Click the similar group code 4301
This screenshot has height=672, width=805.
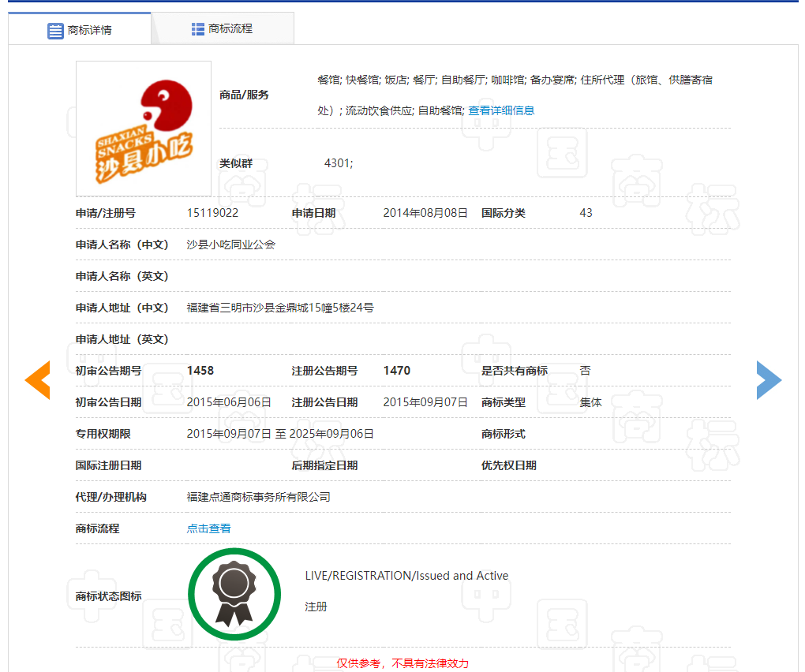[339, 163]
